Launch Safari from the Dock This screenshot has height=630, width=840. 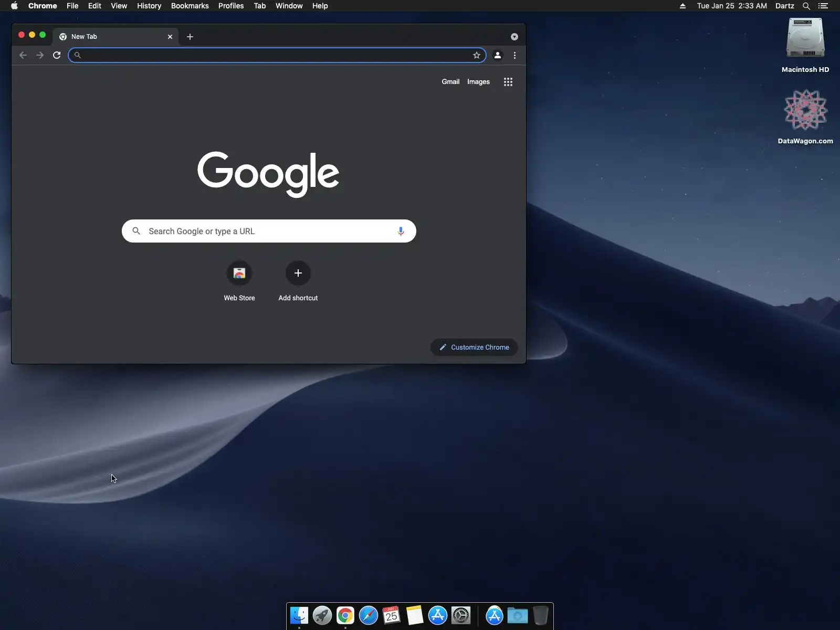point(369,615)
